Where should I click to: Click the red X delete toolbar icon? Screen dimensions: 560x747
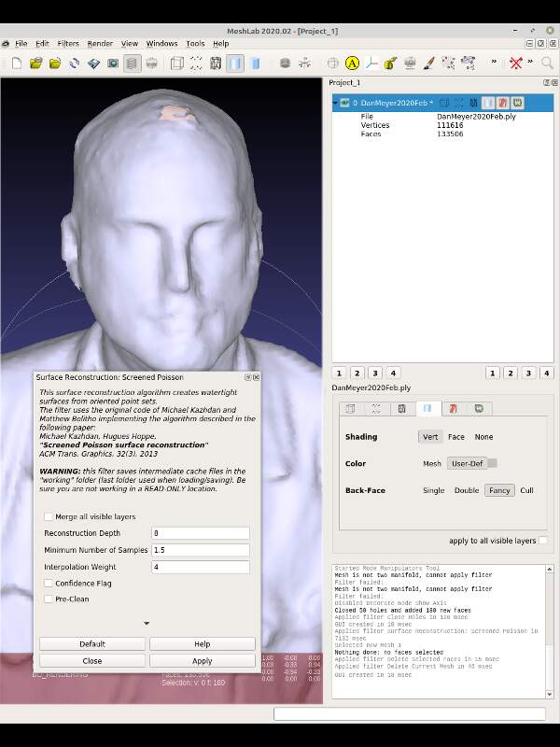point(516,63)
